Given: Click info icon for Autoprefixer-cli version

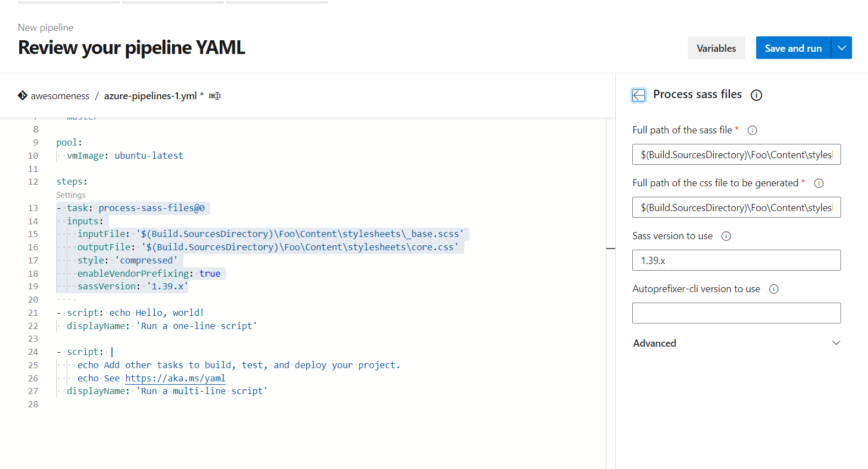Looking at the screenshot, I should pos(774,289).
